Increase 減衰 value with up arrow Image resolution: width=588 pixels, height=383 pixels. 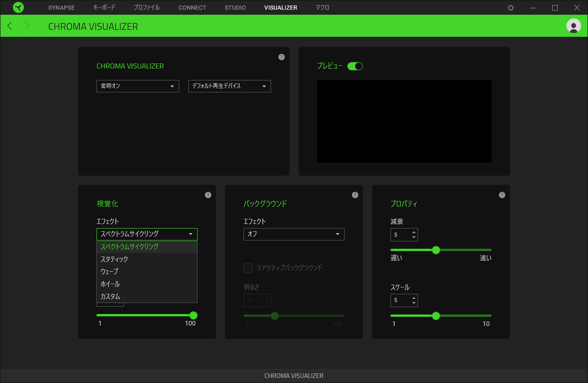pyautogui.click(x=414, y=232)
